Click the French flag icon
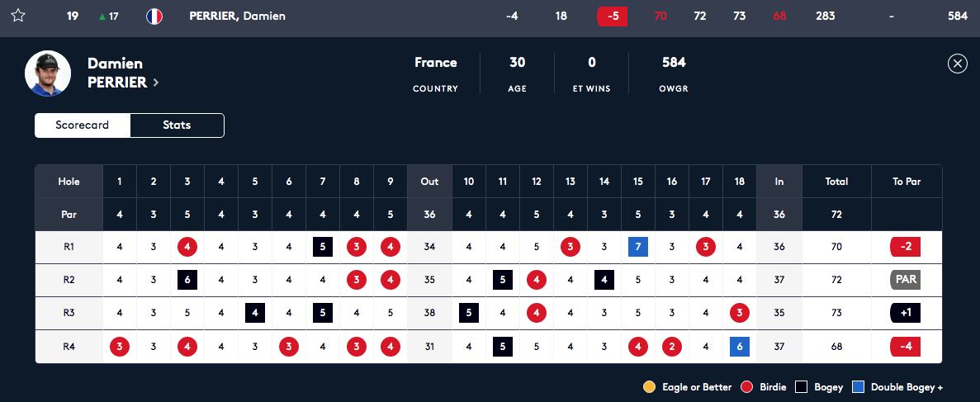This screenshot has width=980, height=402. [154, 17]
